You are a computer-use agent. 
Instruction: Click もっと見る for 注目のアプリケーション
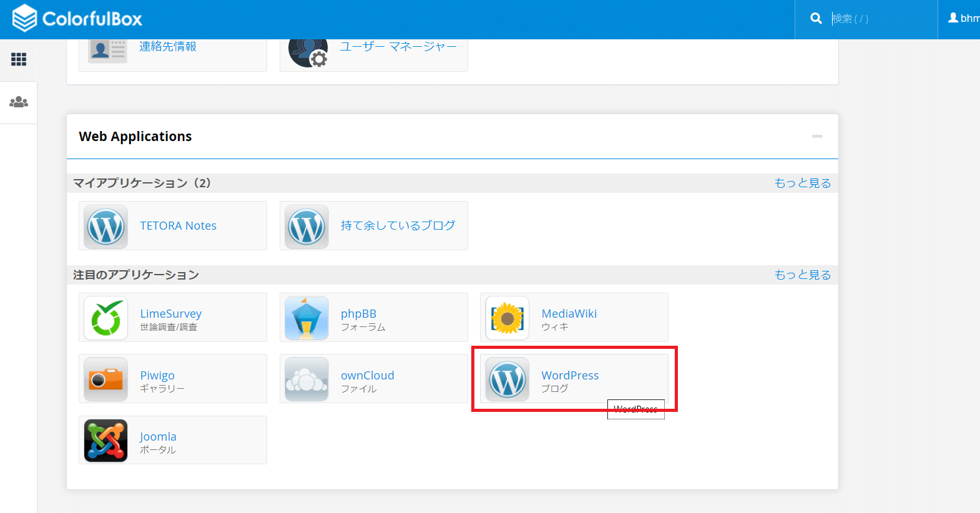click(802, 275)
